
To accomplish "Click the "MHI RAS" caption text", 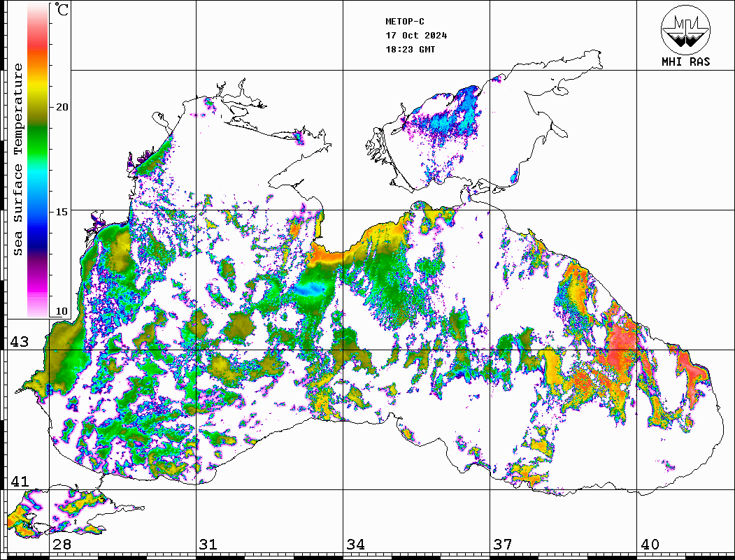I will 686,62.
